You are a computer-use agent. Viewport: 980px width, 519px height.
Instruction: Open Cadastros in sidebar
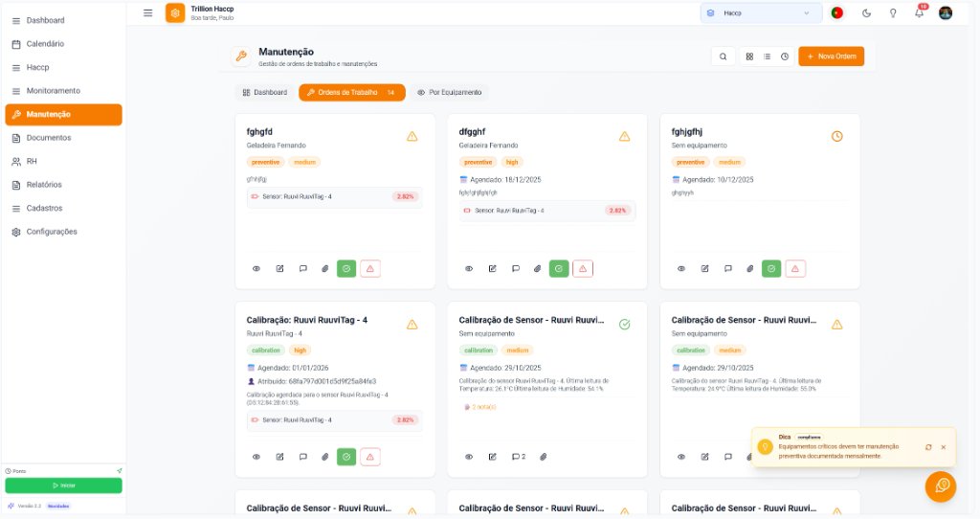(63, 208)
